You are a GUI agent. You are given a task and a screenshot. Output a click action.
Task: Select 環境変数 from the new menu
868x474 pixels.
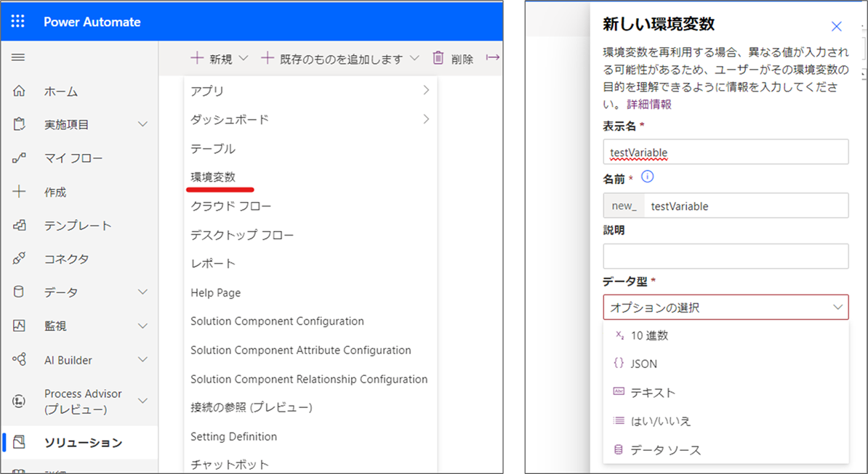[310, 177]
